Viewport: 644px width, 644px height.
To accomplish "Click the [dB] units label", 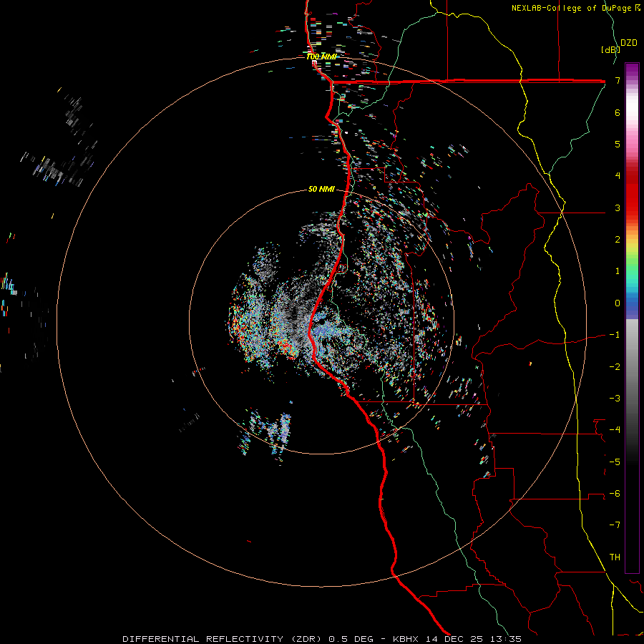I will [x=610, y=49].
